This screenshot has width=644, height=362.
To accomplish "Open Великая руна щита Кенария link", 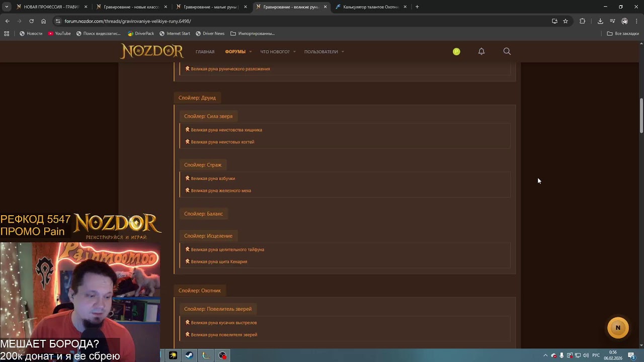I will click(x=219, y=261).
